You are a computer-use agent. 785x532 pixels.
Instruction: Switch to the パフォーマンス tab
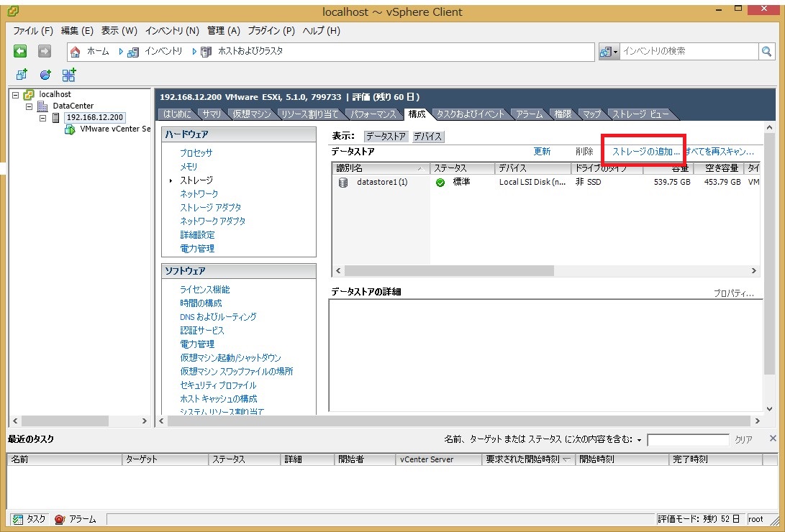coord(373,114)
